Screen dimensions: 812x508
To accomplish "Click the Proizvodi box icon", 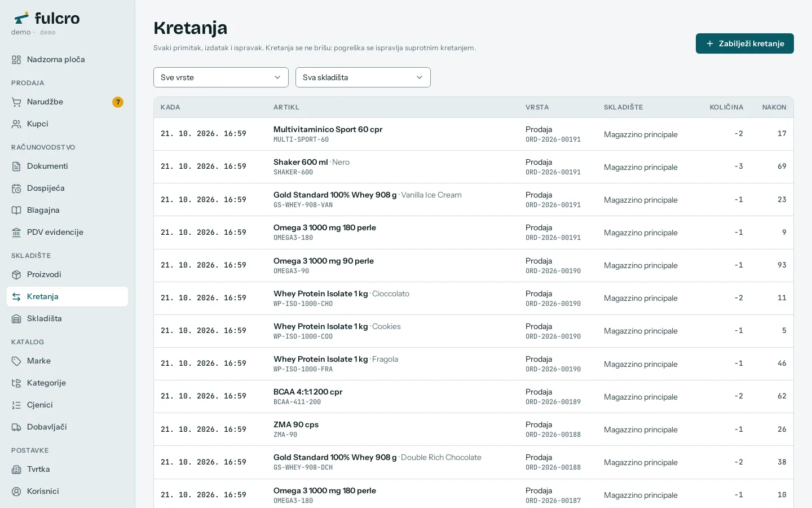I will (x=16, y=275).
